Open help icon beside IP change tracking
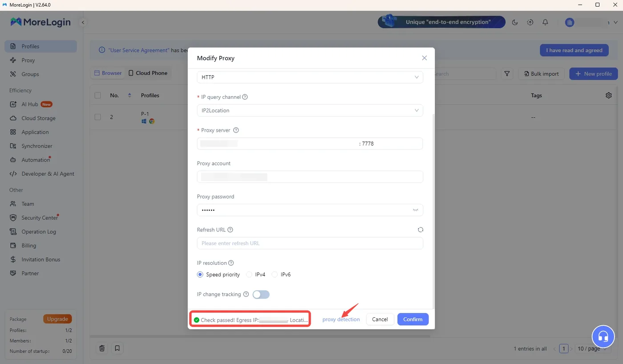The width and height of the screenshot is (623, 364). tap(246, 295)
